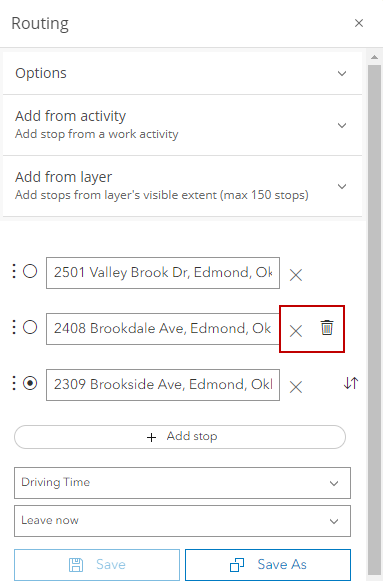Click drag handle beside 2501 Valley Brook
The width and height of the screenshot is (383, 581).
(x=14, y=271)
